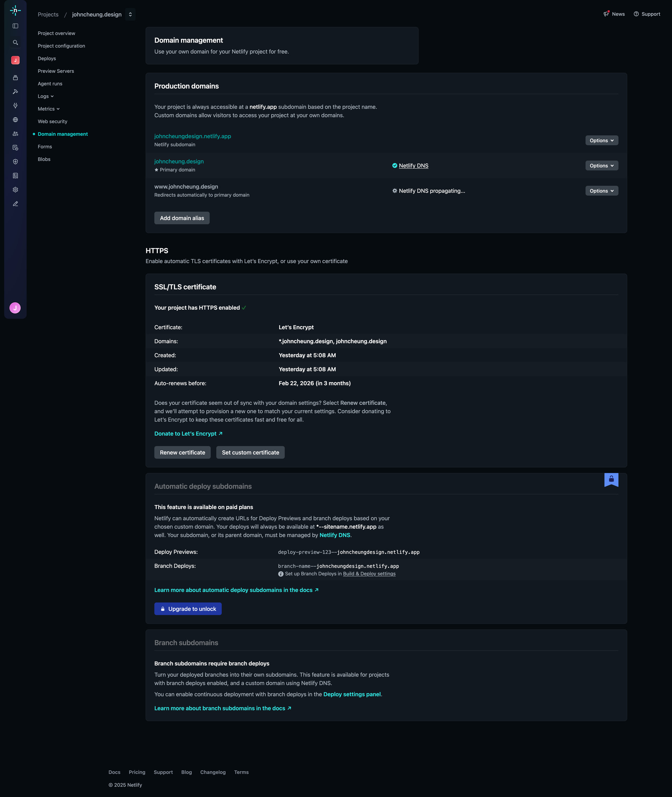Open Agent runs
This screenshot has height=797, width=672.
point(50,84)
